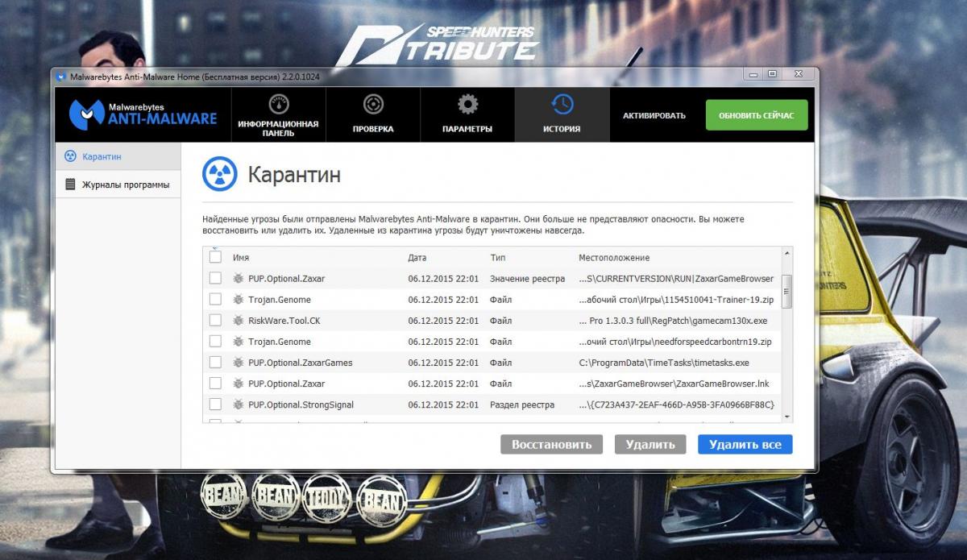Image resolution: width=967 pixels, height=560 pixels.
Task: Select the PUP.Optional.StrongSignal name text
Action: (301, 404)
